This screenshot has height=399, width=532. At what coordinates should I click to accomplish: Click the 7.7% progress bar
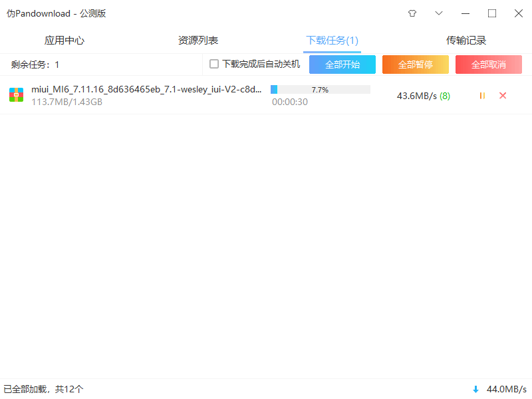pyautogui.click(x=321, y=89)
